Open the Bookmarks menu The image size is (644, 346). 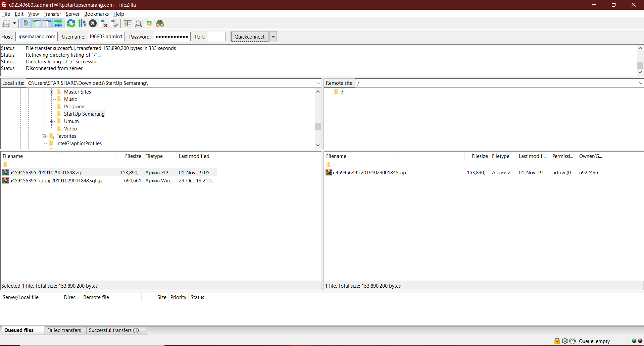[x=96, y=14]
